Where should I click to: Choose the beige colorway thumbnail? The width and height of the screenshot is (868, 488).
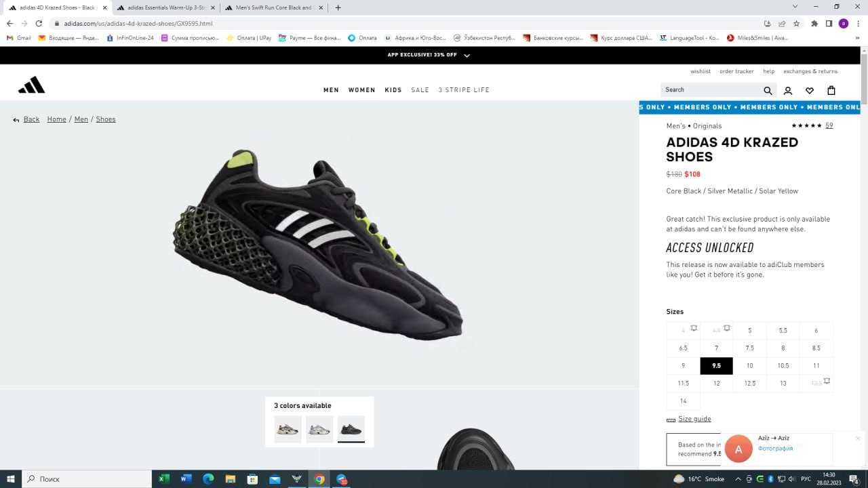[288, 429]
